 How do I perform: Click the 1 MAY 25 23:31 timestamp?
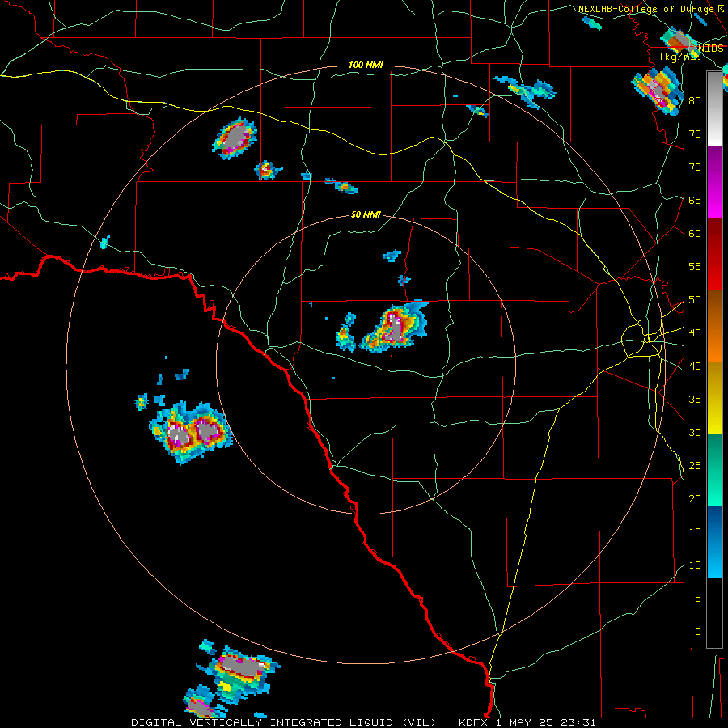(546, 722)
